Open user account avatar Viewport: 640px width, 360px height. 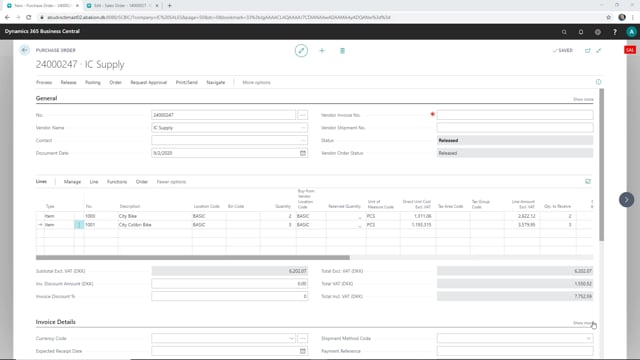631,32
